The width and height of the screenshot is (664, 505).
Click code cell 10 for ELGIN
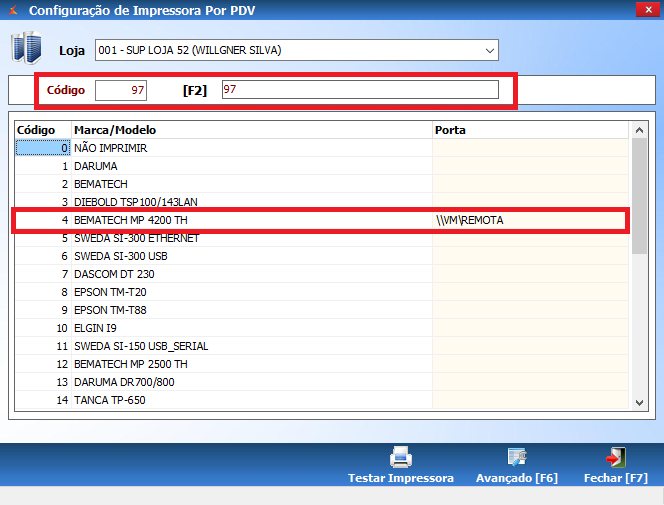coord(43,328)
